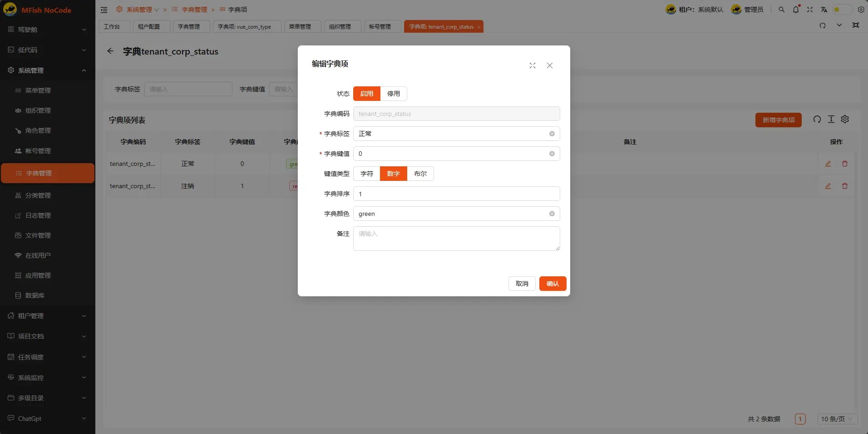This screenshot has width=868, height=434.
Task: Clear the green value in 字典颜色 field
Action: (x=552, y=214)
